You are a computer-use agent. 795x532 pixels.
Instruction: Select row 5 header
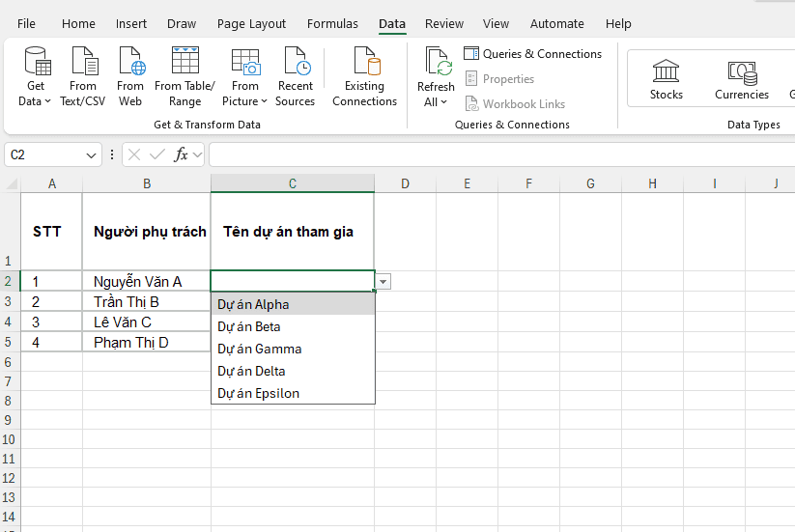pyautogui.click(x=10, y=342)
